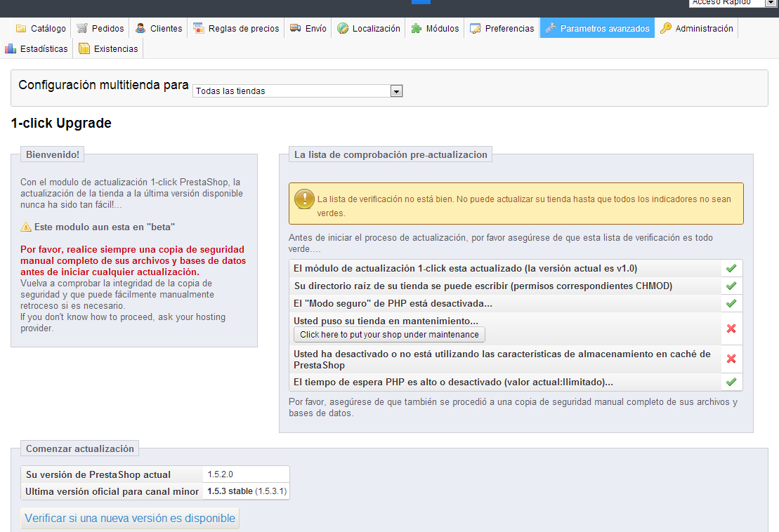
Task: Go to the Clientes menu
Action: coord(159,28)
